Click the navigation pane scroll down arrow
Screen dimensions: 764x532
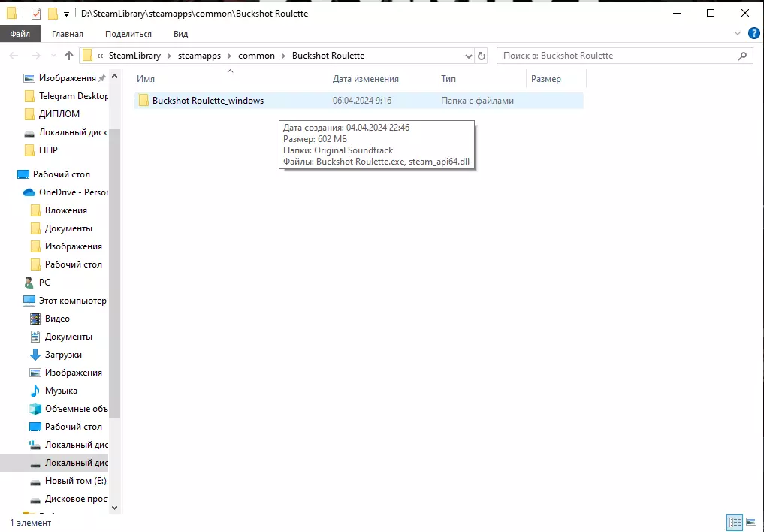(x=114, y=508)
